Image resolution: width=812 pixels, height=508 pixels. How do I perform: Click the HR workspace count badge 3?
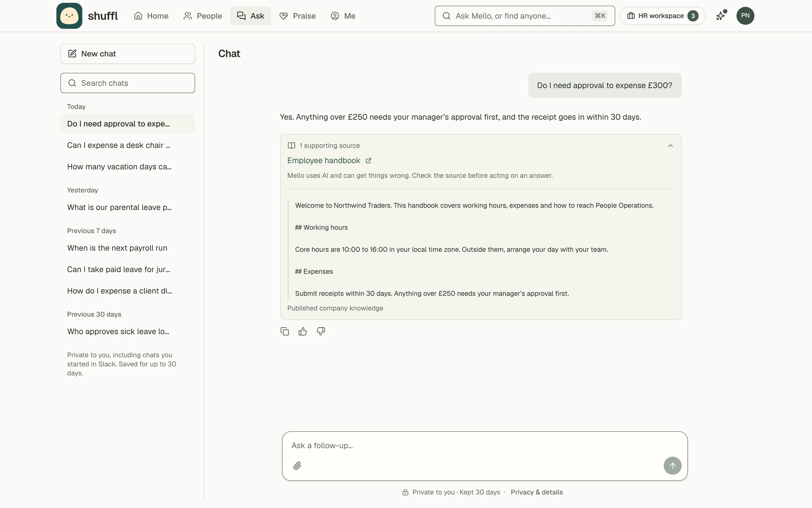(x=693, y=16)
